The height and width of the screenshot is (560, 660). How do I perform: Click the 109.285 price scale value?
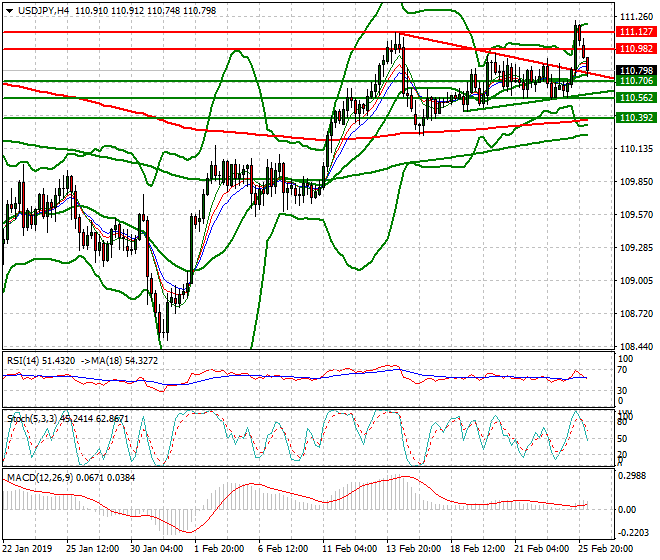coord(636,248)
